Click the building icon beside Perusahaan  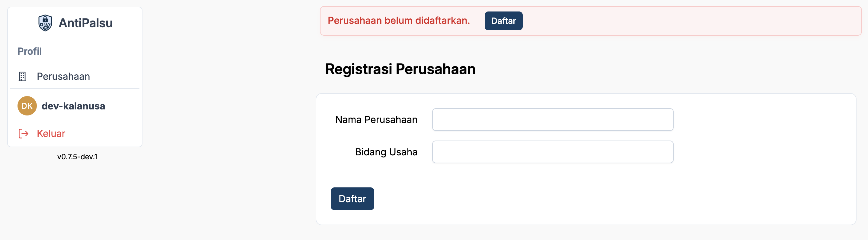tap(22, 76)
